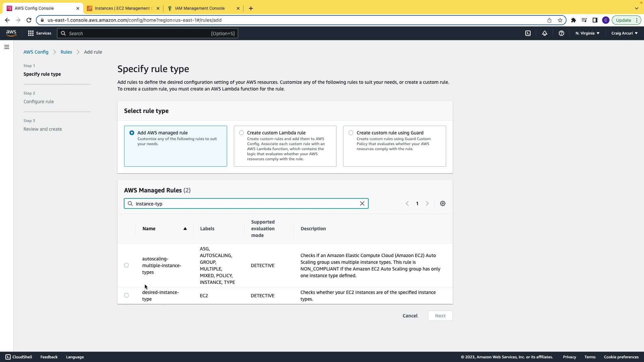
Task: Open the help question mark icon
Action: (561, 33)
